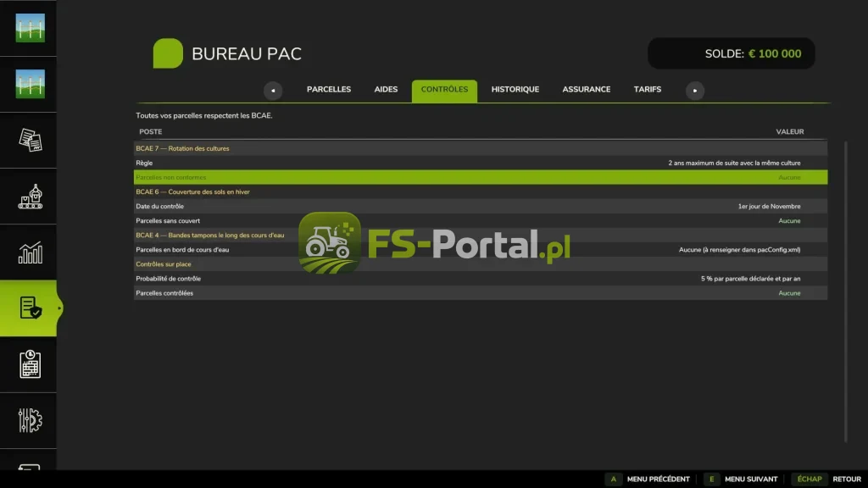Image resolution: width=868 pixels, height=488 pixels.
Task: Open the calendar clock sidebar icon
Action: (x=30, y=364)
